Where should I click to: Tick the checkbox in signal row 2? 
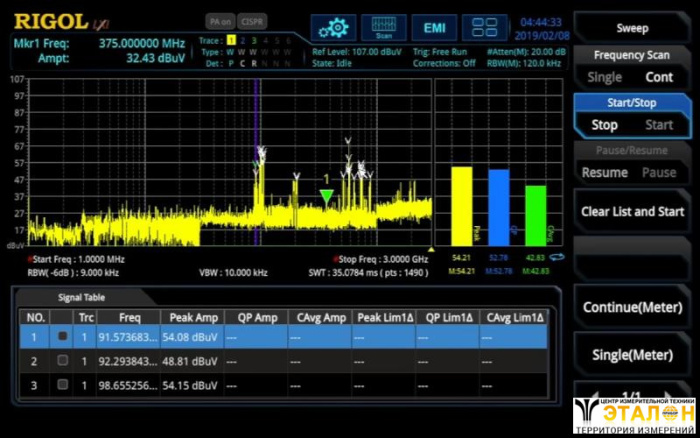[x=62, y=360]
